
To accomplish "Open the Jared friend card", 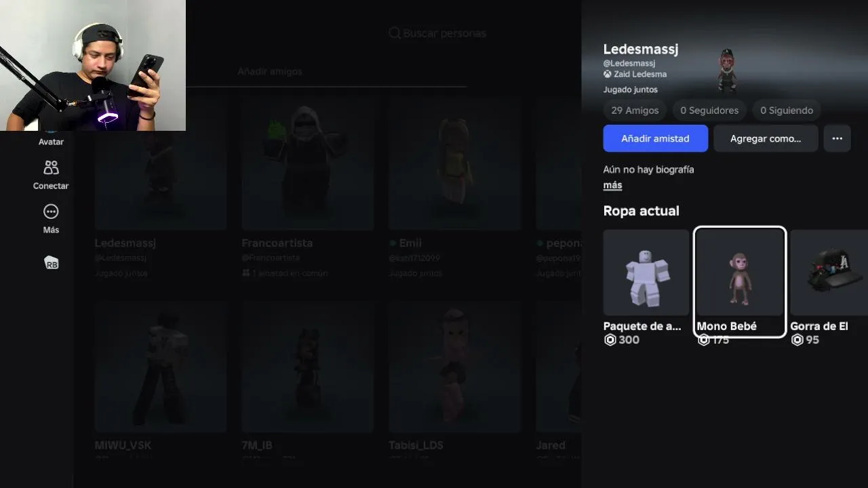I will 559,381.
